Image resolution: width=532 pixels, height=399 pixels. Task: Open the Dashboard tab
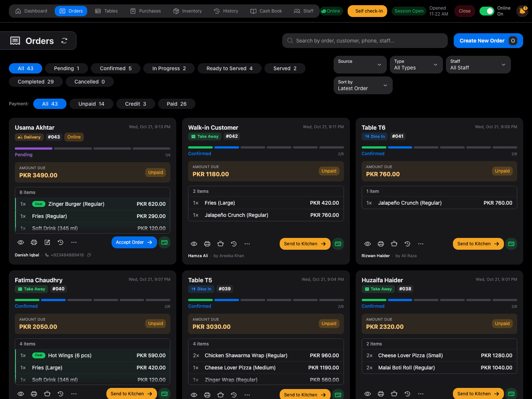click(x=31, y=11)
